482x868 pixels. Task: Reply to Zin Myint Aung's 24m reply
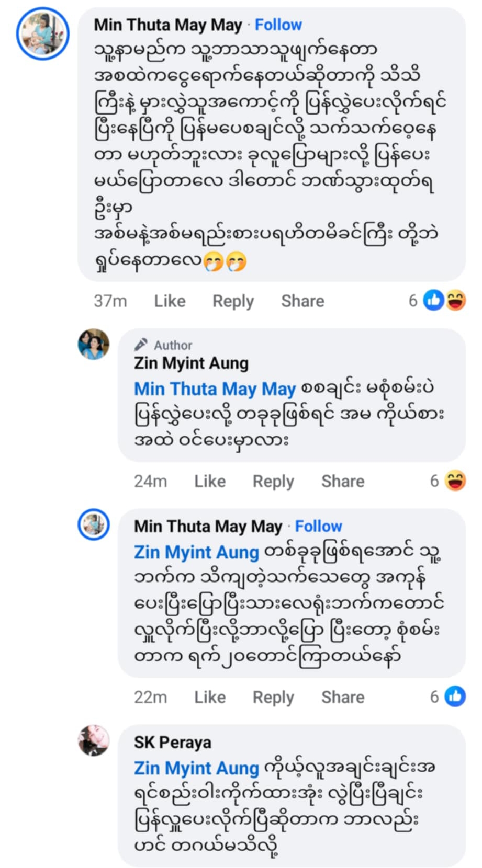[x=273, y=481]
